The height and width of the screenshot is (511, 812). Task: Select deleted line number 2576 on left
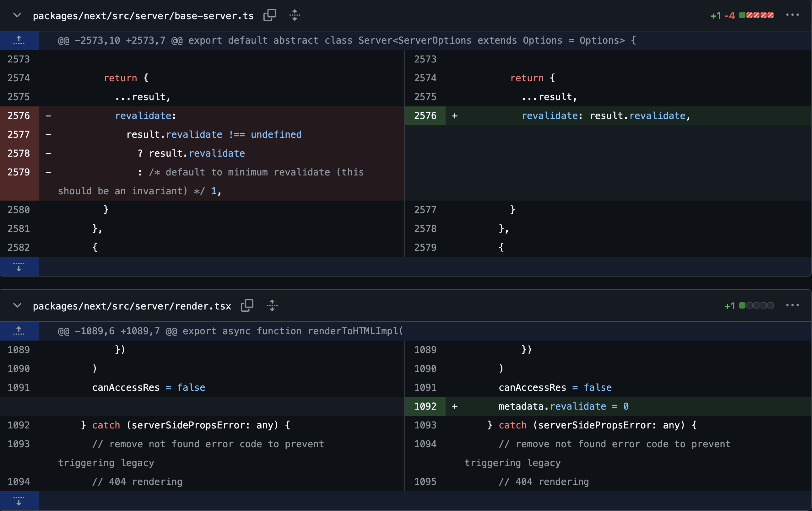coord(19,116)
